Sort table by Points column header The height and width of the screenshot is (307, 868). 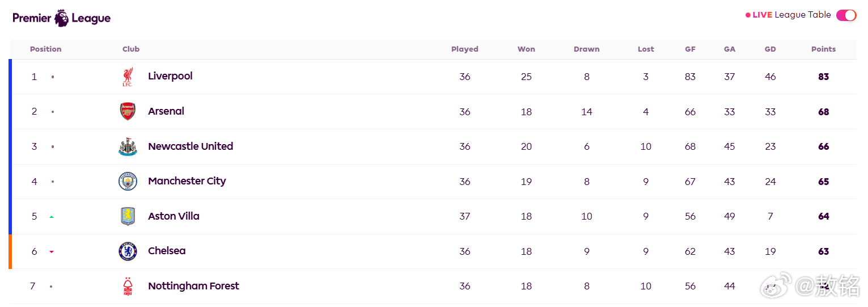tap(823, 49)
